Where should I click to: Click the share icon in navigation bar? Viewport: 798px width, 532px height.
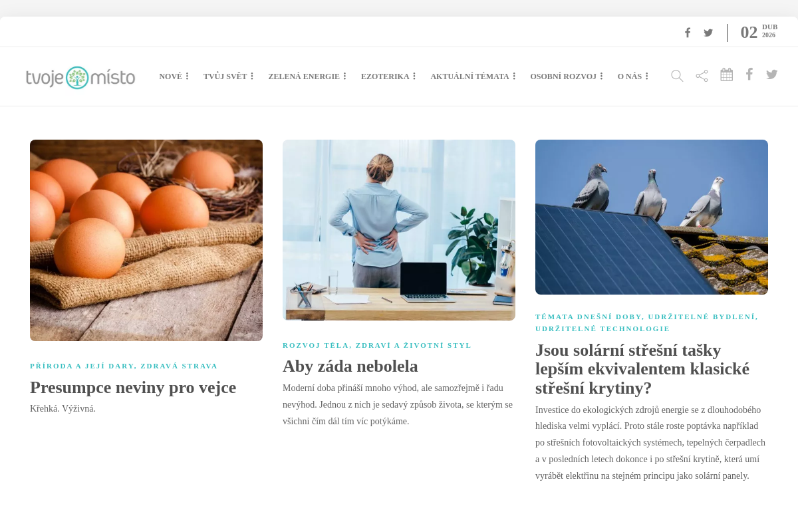702,76
